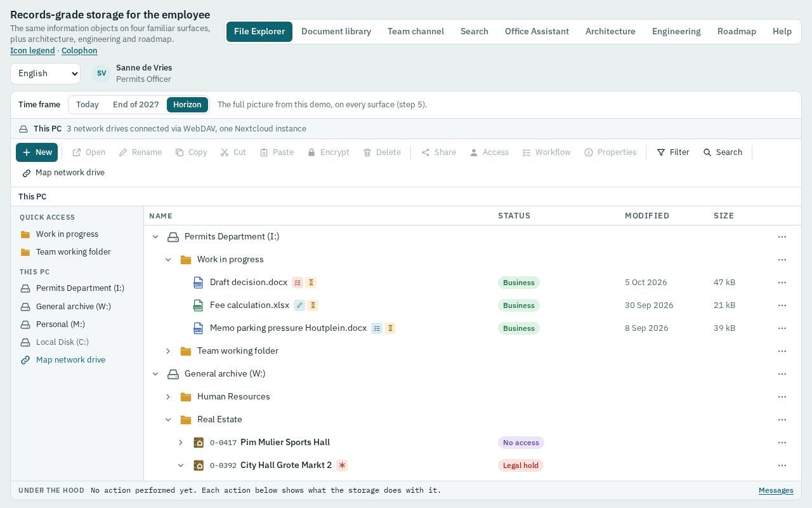The image size is (812, 508).
Task: Open the Icon legend link
Action: [x=32, y=51]
